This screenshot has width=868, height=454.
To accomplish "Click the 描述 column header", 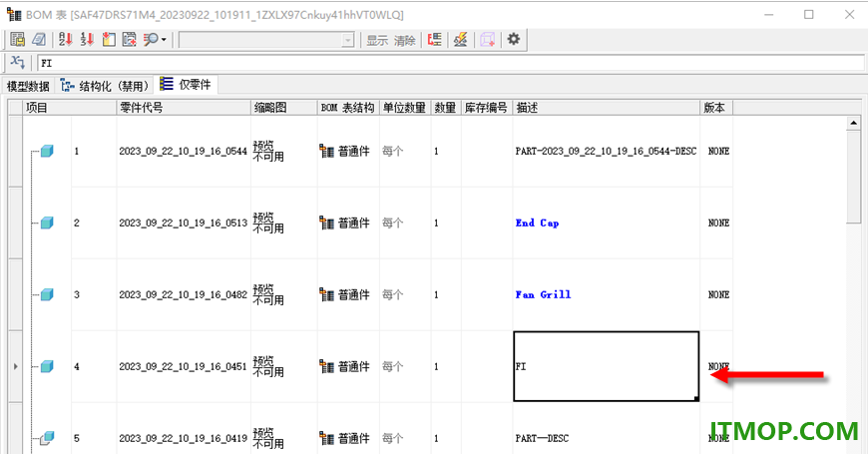I will (607, 108).
